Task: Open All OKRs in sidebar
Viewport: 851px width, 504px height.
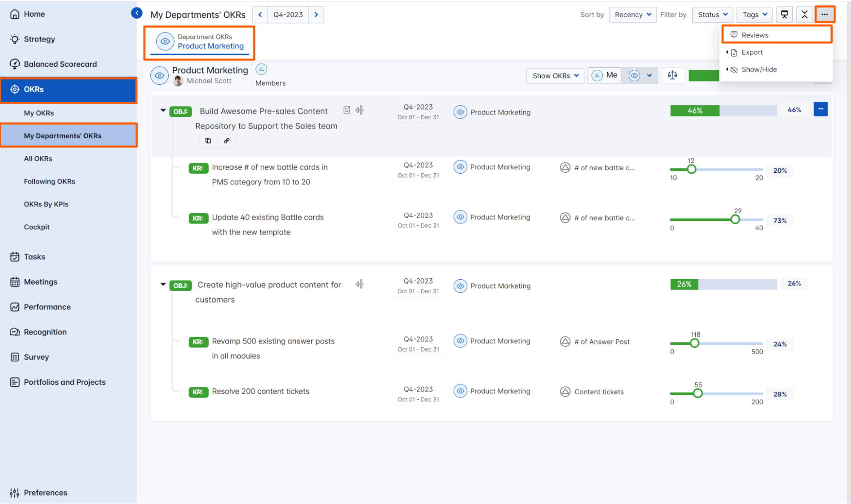Action: click(x=38, y=158)
